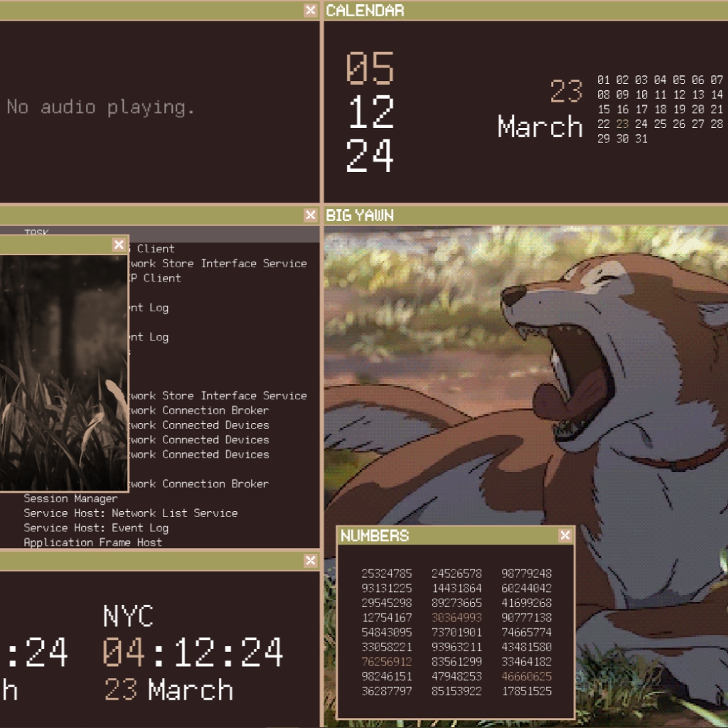Click number 98779248 in Numbers window
Image resolution: width=728 pixels, height=728 pixels.
click(527, 574)
